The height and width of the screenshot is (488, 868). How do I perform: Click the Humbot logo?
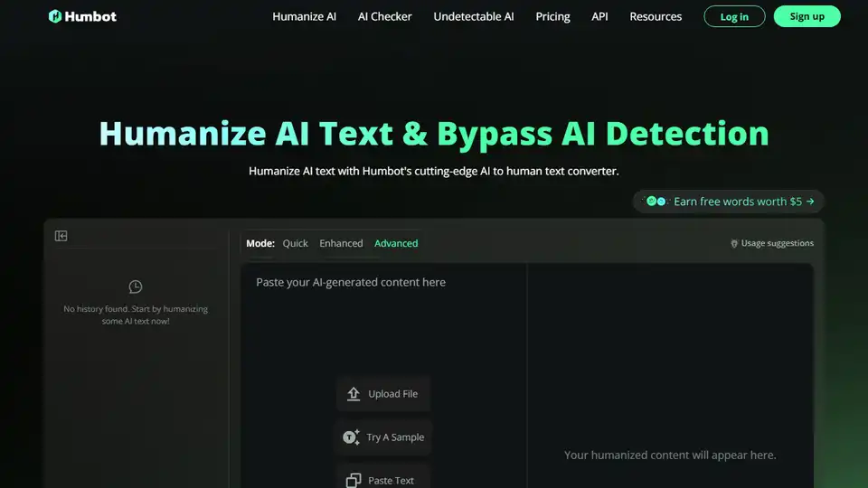tap(82, 16)
